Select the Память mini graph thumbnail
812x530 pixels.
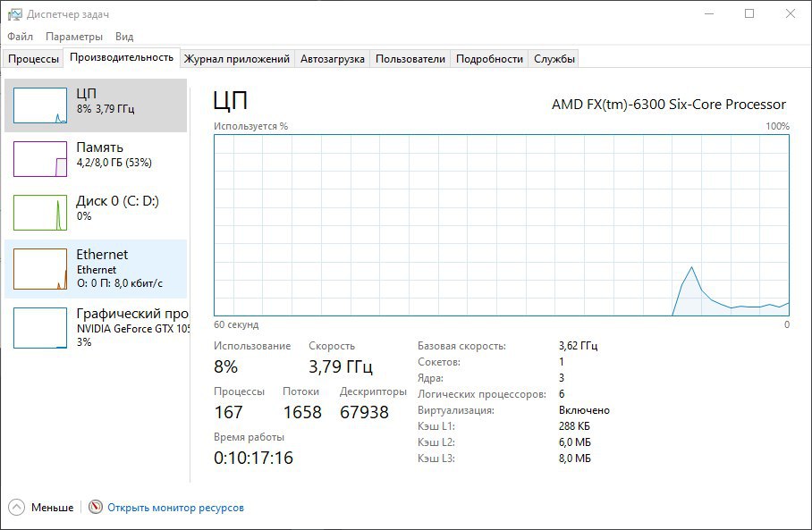[x=40, y=159]
